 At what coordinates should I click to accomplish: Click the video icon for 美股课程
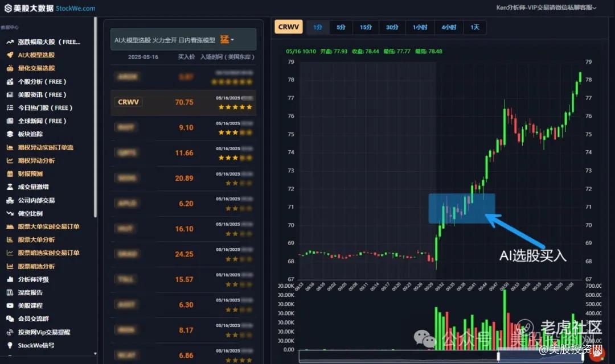[x=10, y=305]
